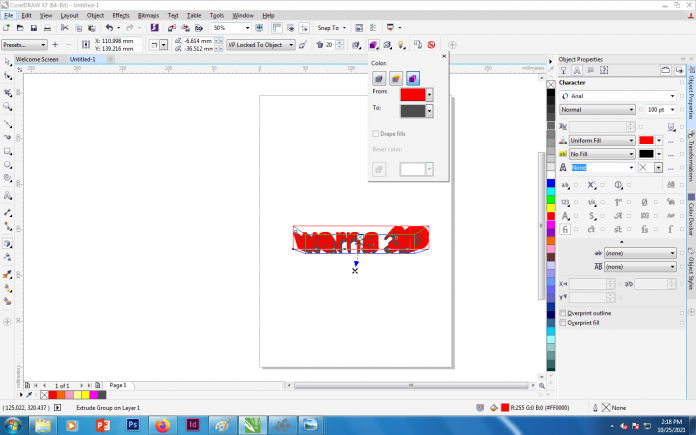Pick the red From color swatch

click(411, 94)
